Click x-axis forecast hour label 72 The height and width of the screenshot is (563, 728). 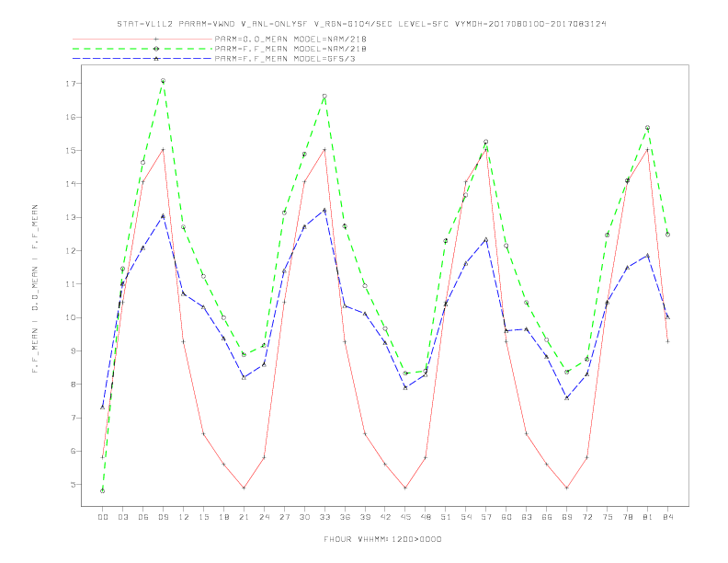click(586, 517)
